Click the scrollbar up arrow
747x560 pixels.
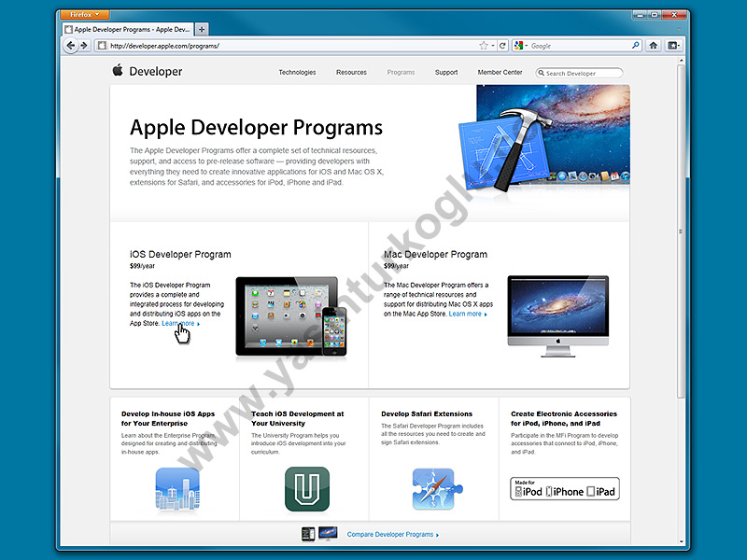coord(681,61)
